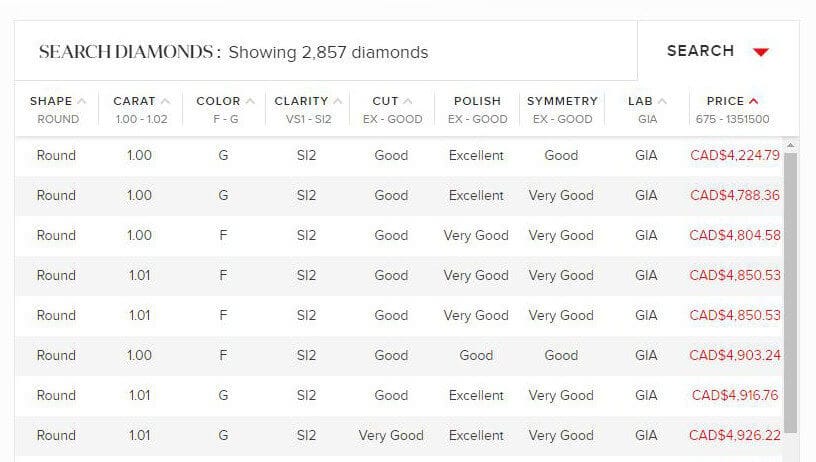Select the Good polish CAD$4,903.24 row
The width and height of the screenshot is (816, 462).
pos(399,356)
